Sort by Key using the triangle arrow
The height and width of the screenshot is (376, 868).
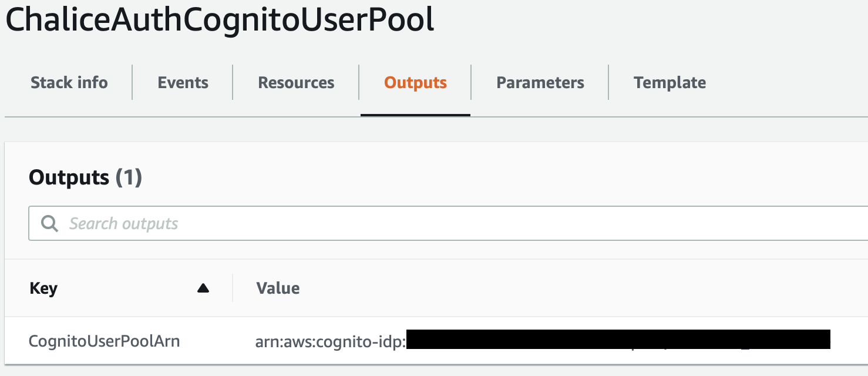[203, 288]
